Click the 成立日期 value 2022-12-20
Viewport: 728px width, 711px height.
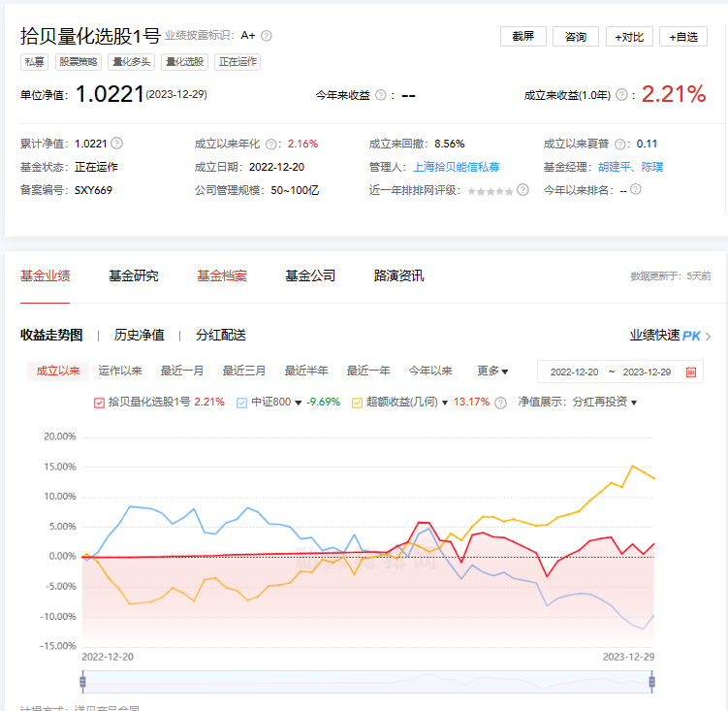pyautogui.click(x=276, y=167)
